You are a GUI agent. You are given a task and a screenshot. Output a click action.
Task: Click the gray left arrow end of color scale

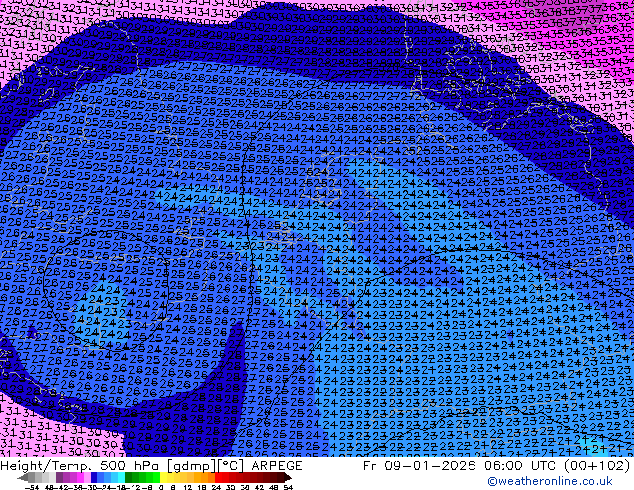pyautogui.click(x=23, y=477)
